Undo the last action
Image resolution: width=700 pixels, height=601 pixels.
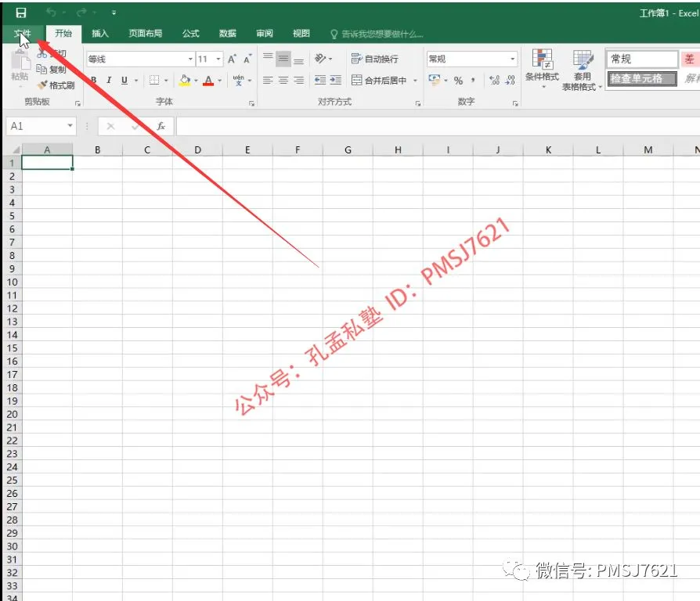click(51, 13)
